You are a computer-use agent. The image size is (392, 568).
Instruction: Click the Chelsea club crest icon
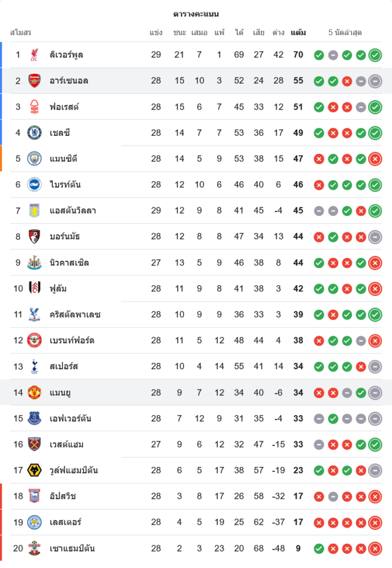(x=35, y=133)
